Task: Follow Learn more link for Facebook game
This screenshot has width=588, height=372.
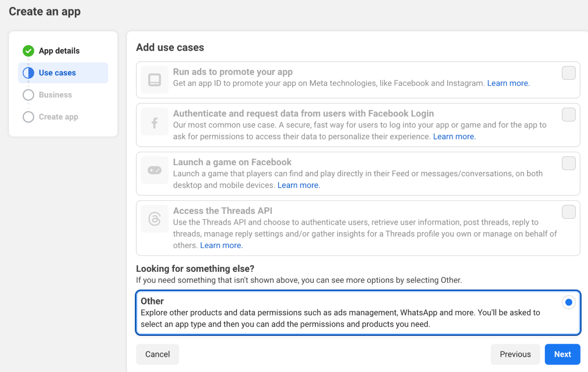Action: pos(298,185)
